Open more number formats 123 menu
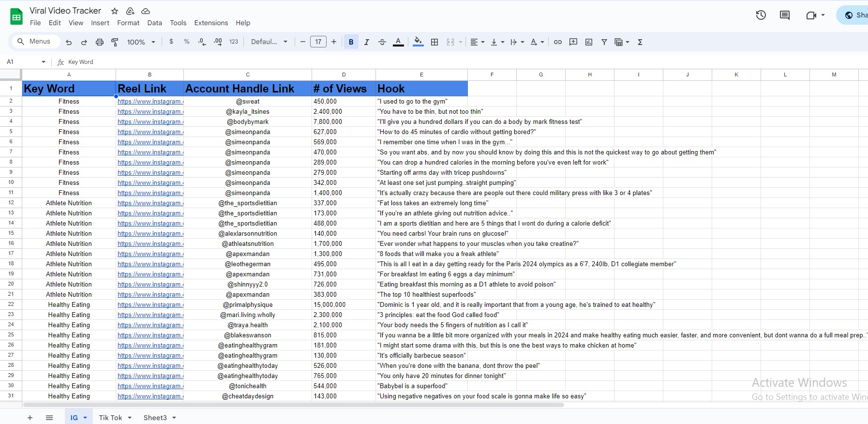Screen dimensions: 868x424 coord(234,42)
